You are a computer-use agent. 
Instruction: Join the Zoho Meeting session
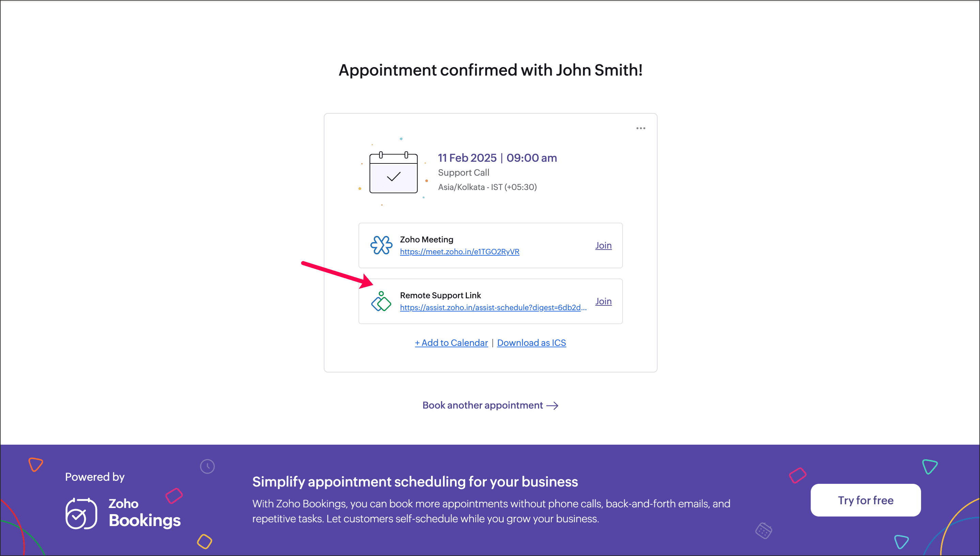pos(603,245)
